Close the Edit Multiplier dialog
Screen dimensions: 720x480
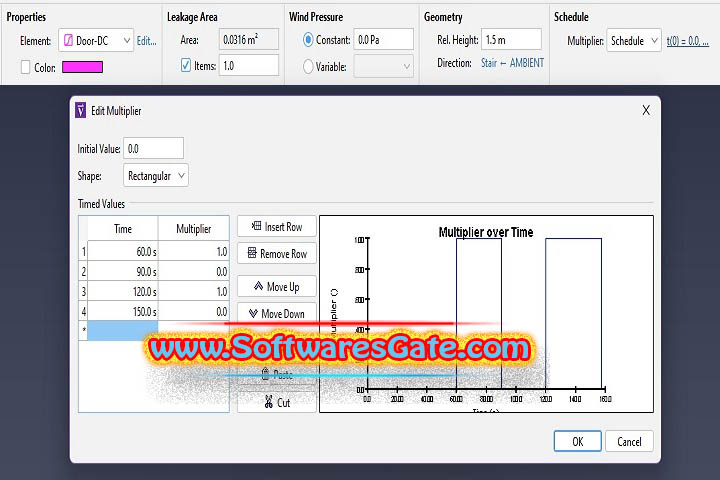coord(646,110)
